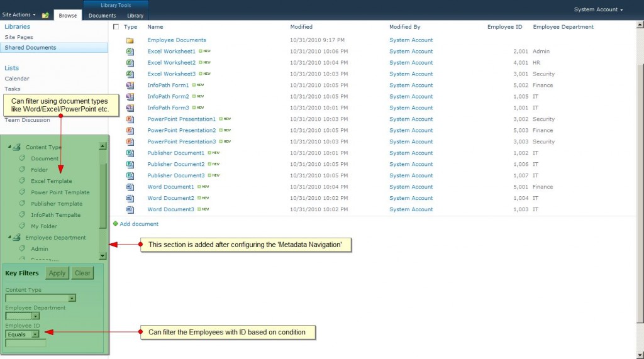644x359 pixels.
Task: Open the PowerPoint Presentation2 link
Action: pyautogui.click(x=182, y=130)
